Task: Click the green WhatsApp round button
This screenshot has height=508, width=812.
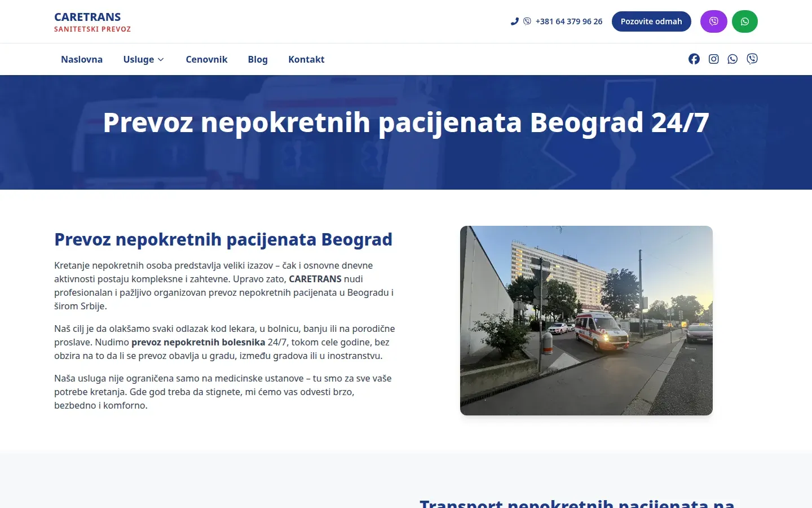Action: coord(745,21)
